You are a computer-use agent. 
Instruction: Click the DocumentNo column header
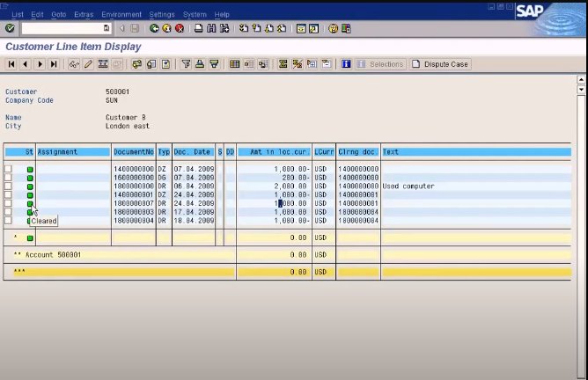pyautogui.click(x=134, y=152)
